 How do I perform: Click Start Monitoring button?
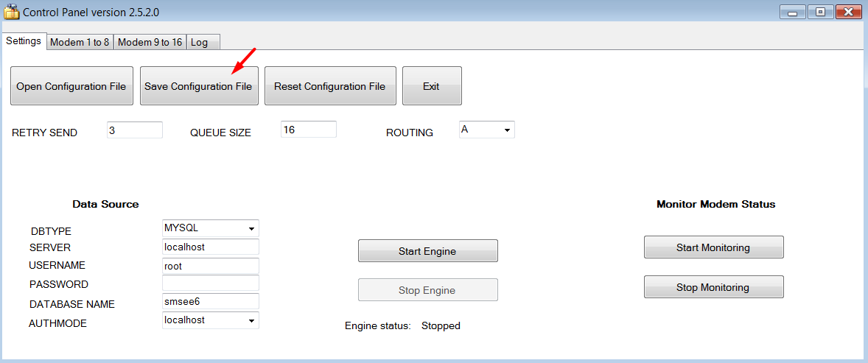click(713, 247)
